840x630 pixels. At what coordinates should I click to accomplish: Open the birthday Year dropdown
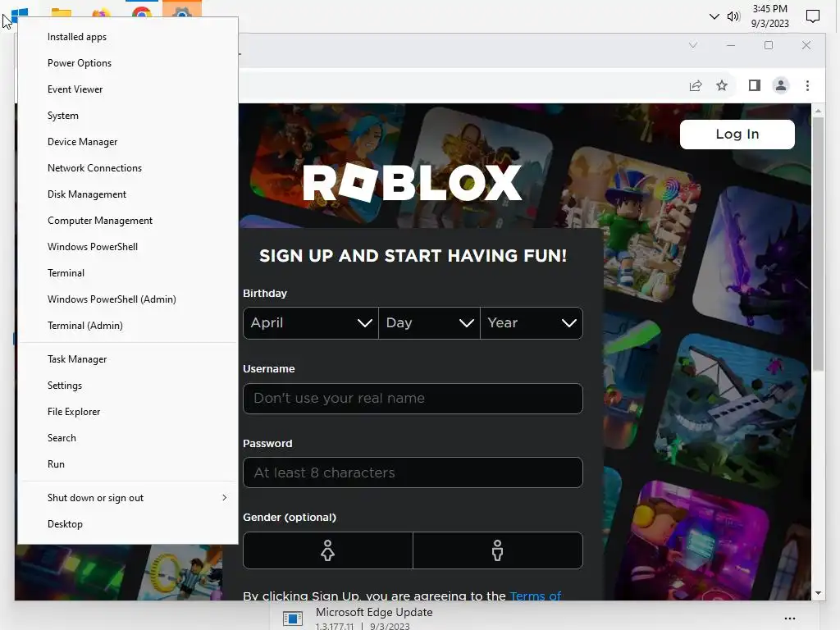[x=532, y=323]
